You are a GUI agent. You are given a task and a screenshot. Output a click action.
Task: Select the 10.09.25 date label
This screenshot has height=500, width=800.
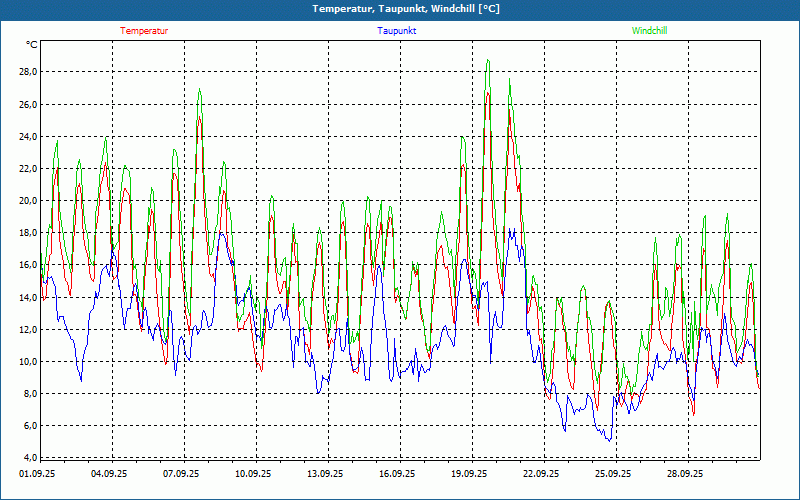tap(253, 474)
